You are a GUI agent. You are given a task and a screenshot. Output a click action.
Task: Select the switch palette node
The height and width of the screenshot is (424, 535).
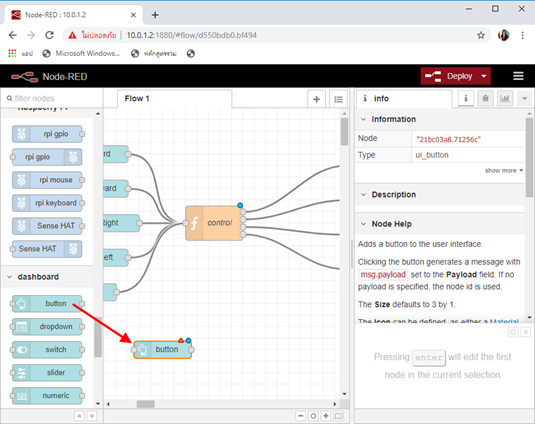pos(48,350)
